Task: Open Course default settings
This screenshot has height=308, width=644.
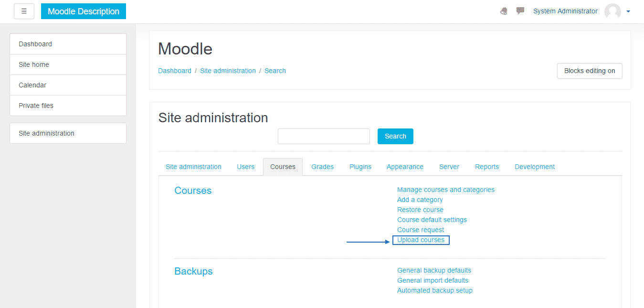Action: [432, 220]
